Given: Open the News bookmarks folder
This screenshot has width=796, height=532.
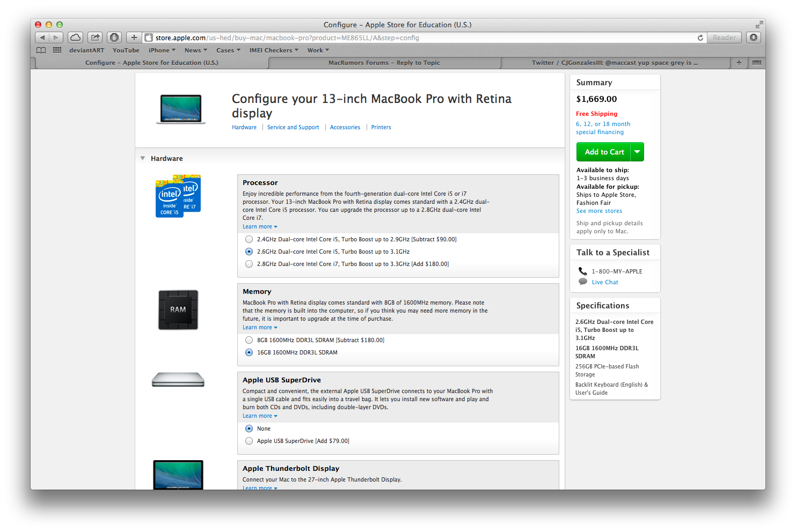Looking at the screenshot, I should point(195,50).
